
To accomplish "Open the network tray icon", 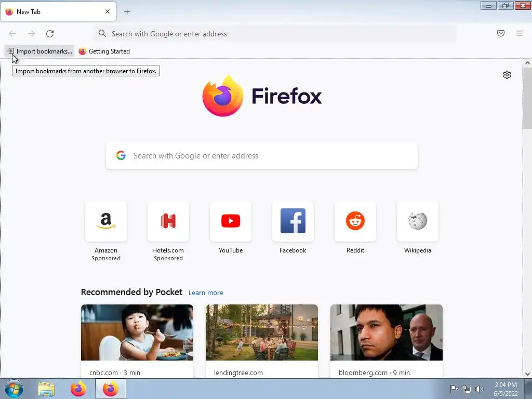I will point(467,389).
